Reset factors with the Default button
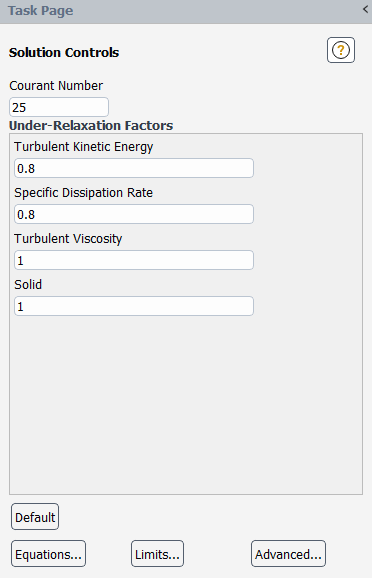This screenshot has width=372, height=578. pyautogui.click(x=35, y=517)
